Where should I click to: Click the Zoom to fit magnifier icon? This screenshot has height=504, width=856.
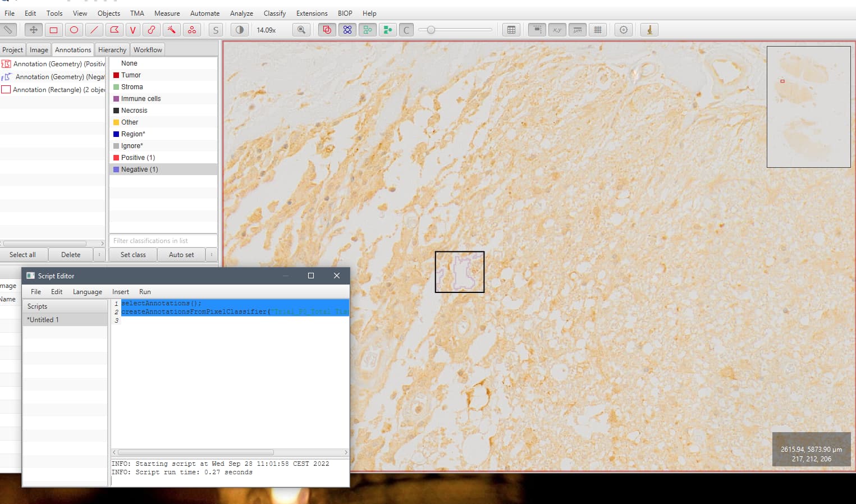[x=301, y=30]
